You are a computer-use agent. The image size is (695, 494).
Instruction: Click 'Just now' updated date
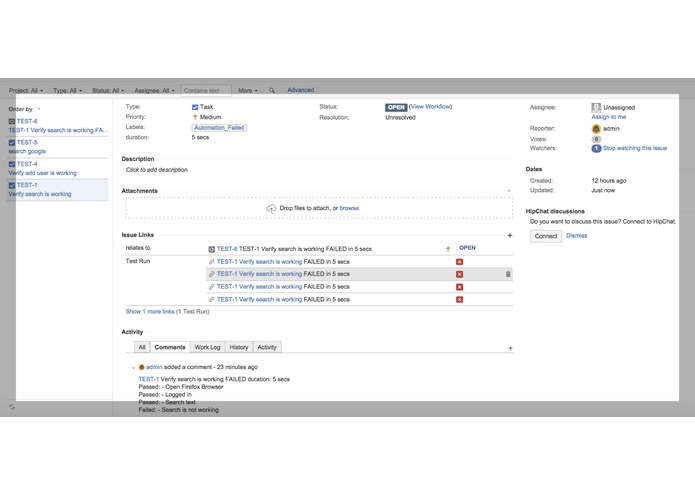pos(603,191)
